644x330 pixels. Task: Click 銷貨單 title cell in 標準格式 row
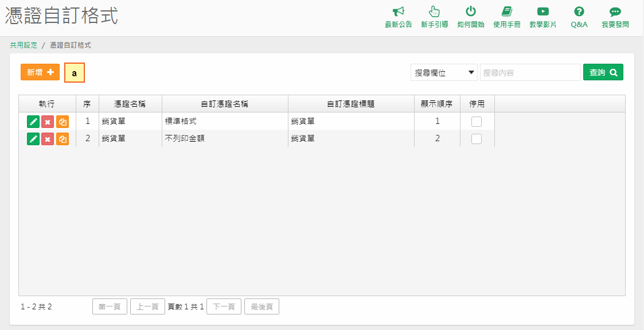(351, 122)
